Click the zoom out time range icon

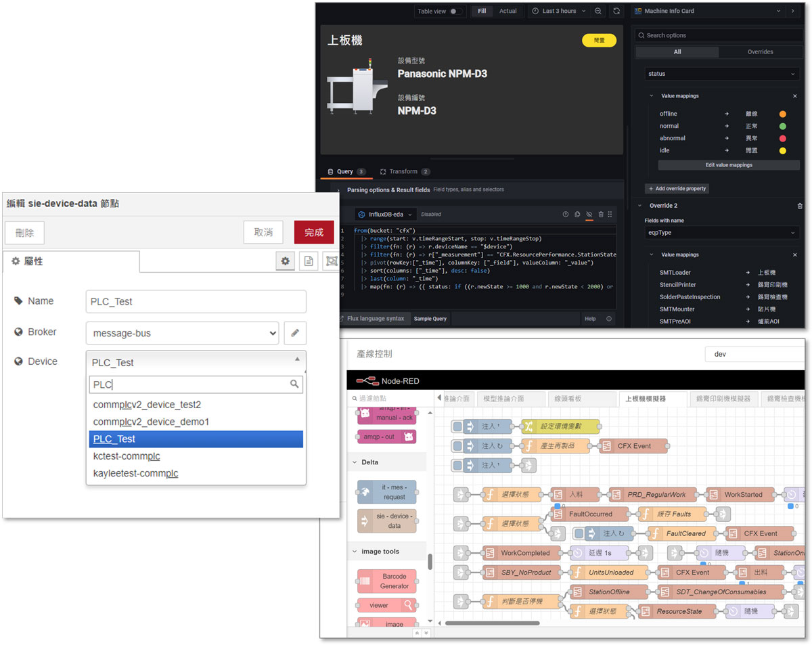point(598,12)
